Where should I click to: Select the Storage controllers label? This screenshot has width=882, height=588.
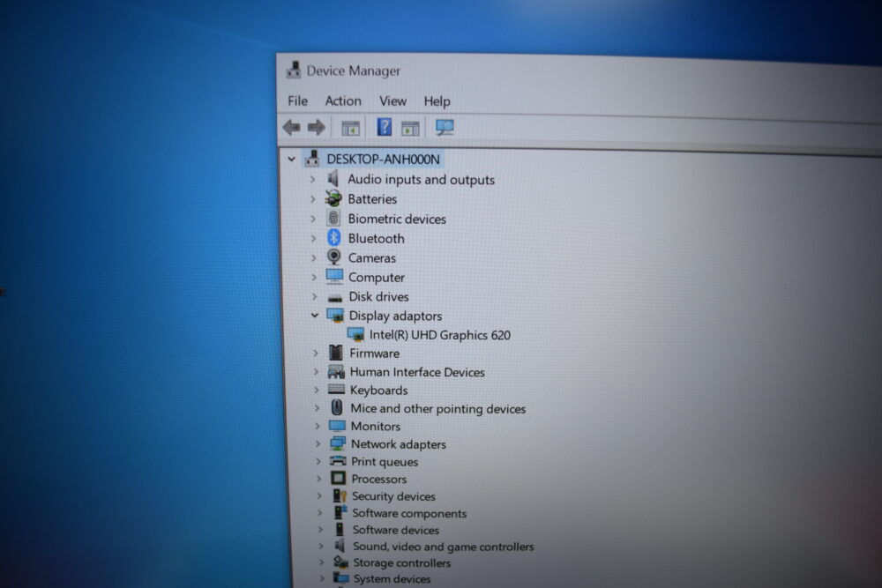pyautogui.click(x=401, y=562)
